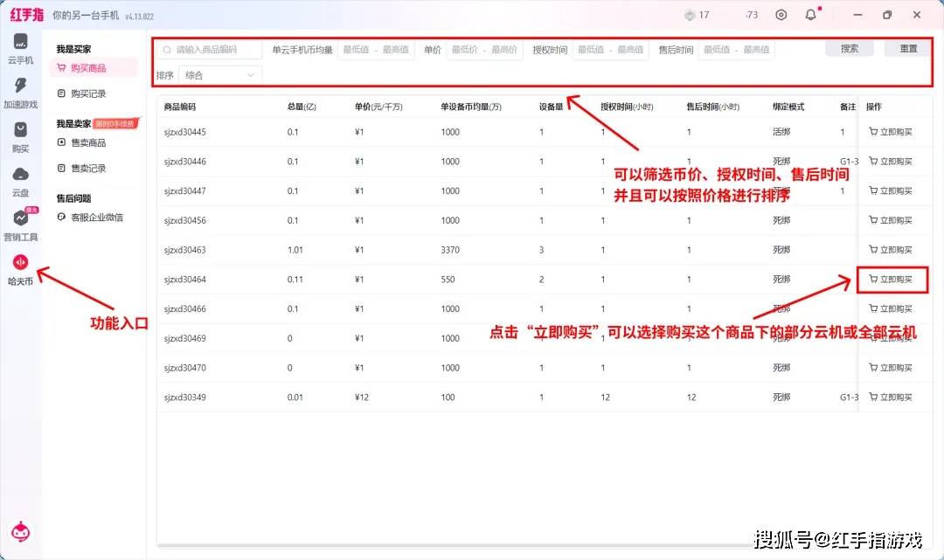Click 最高值 field of 售后时间
The width and height of the screenshot is (944, 560).
(756, 49)
